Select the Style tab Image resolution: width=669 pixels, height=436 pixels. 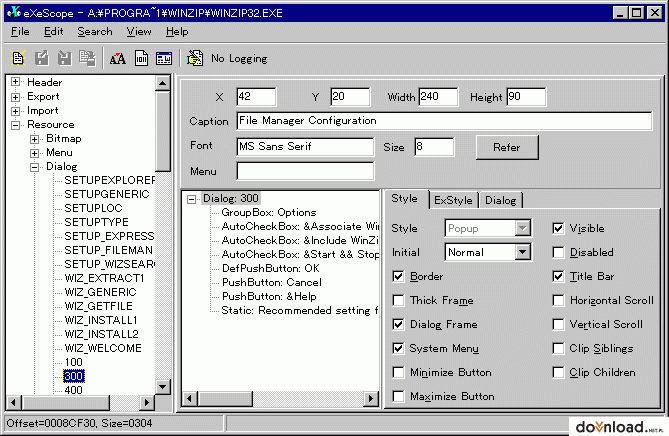point(404,198)
